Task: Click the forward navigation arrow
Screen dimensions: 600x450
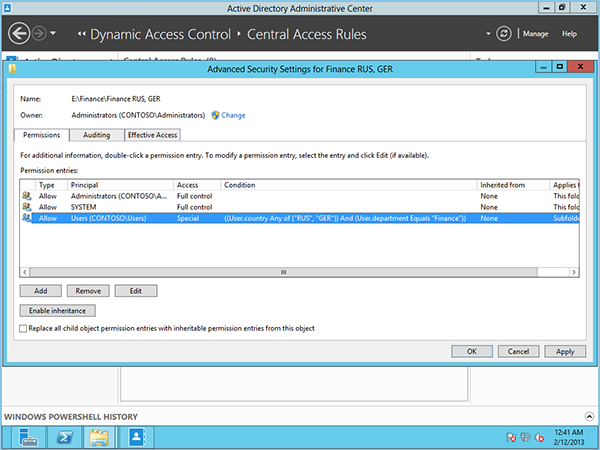Action: pos(39,34)
